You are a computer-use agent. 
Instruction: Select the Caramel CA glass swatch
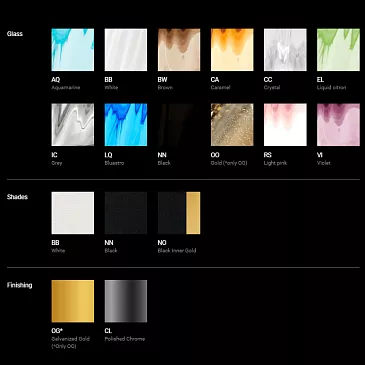point(232,50)
